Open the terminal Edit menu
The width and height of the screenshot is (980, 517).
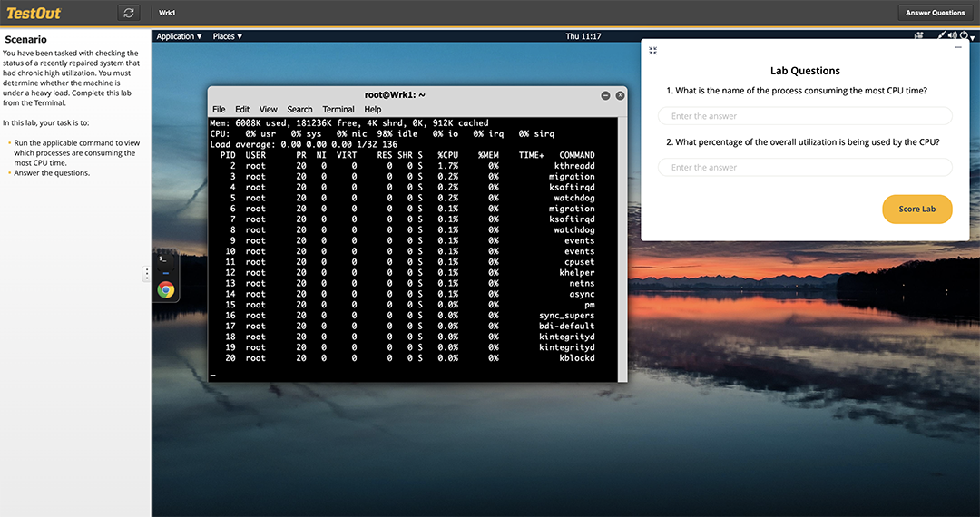(242, 110)
